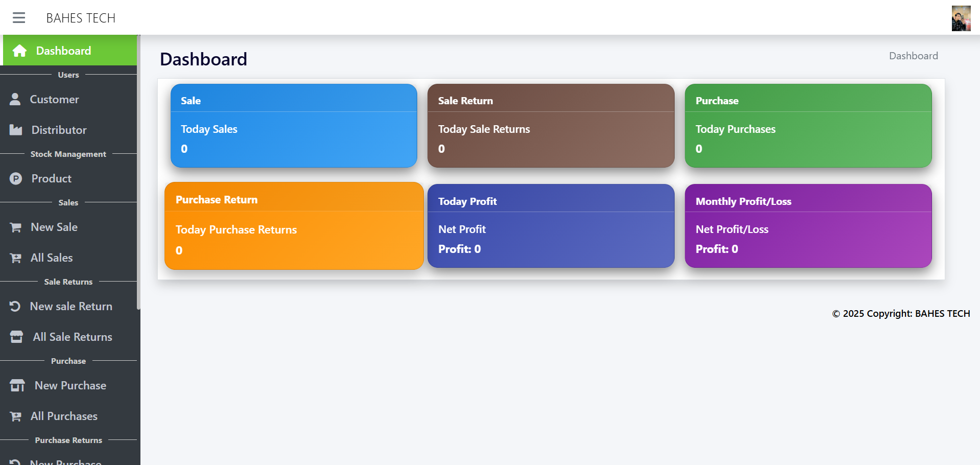Click the 'Stock Management' section label
Screen dimensions: 980x465
[x=68, y=154]
